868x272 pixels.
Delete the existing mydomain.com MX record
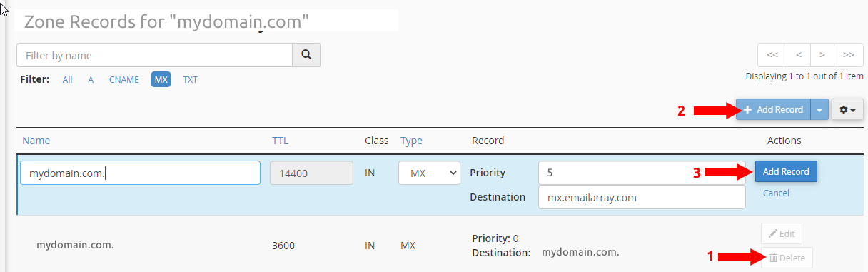point(786,258)
